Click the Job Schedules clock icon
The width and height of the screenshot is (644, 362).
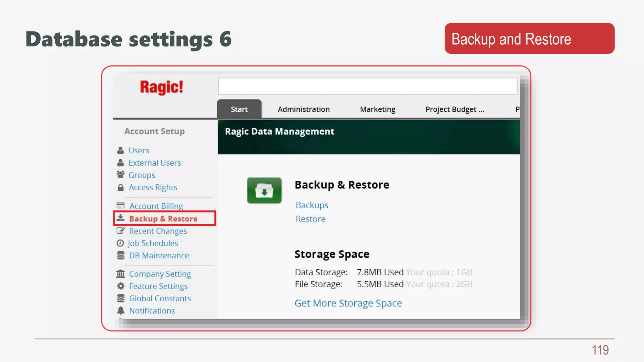(x=120, y=243)
